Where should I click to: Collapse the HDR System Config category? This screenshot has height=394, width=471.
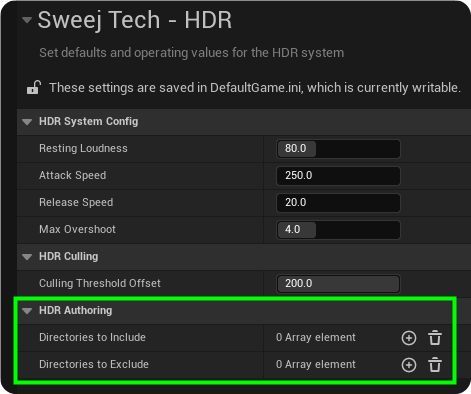click(x=27, y=122)
